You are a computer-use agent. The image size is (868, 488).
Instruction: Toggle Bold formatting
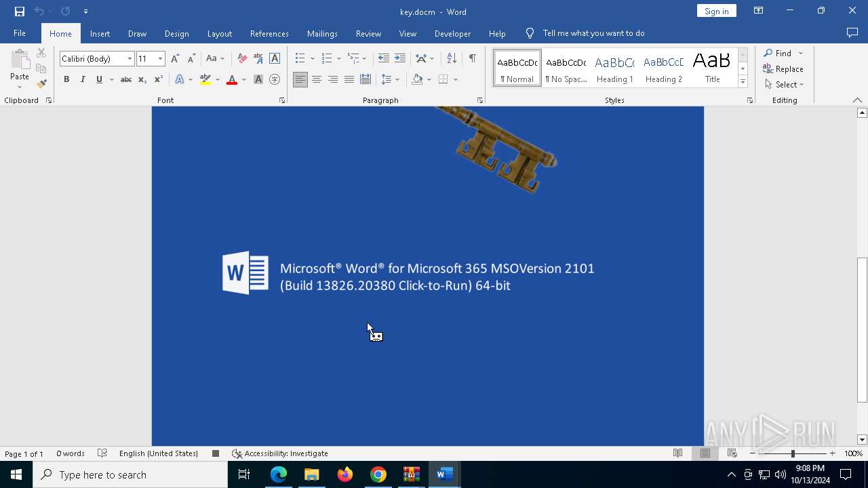pos(66,79)
